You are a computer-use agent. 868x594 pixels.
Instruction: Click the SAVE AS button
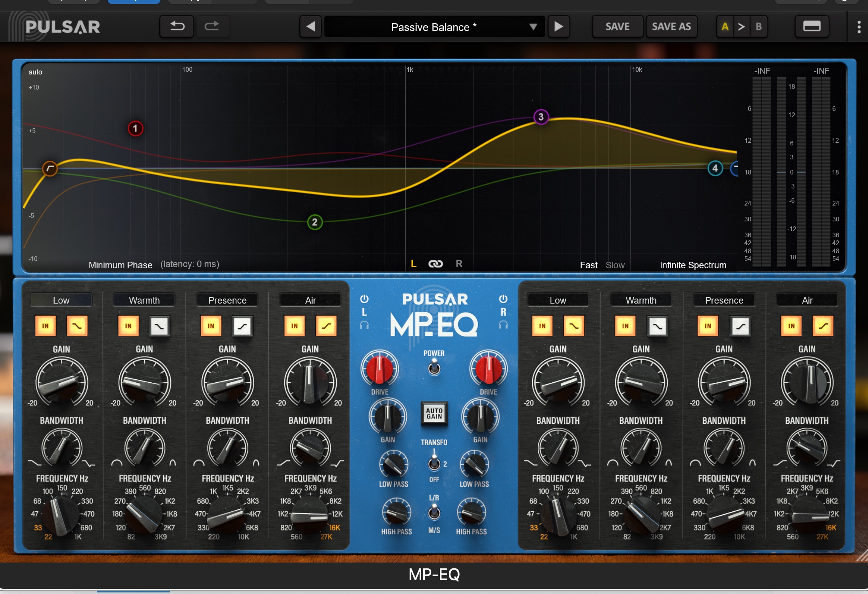pos(672,26)
